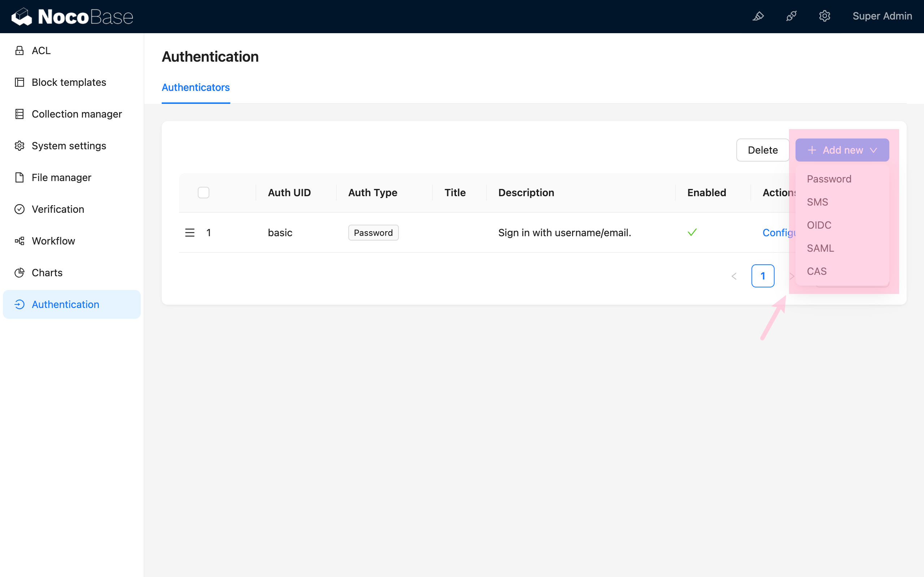Click the NocoBase logo

coord(73,17)
